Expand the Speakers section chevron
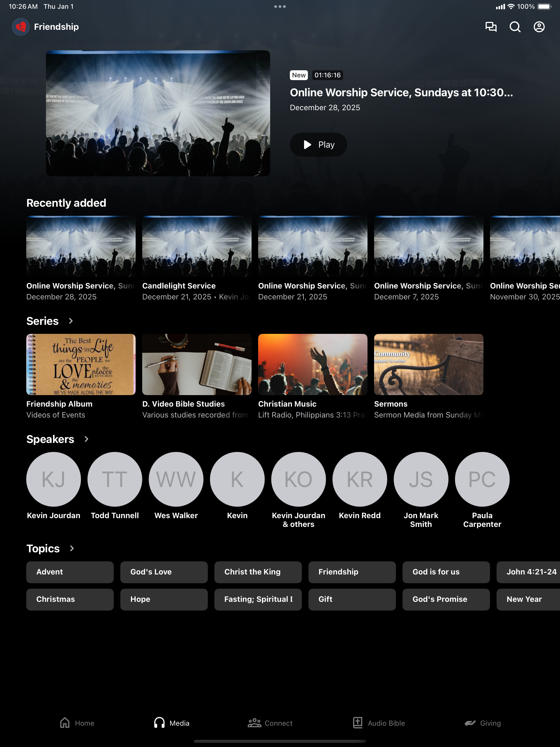This screenshot has width=560, height=747. coord(86,439)
